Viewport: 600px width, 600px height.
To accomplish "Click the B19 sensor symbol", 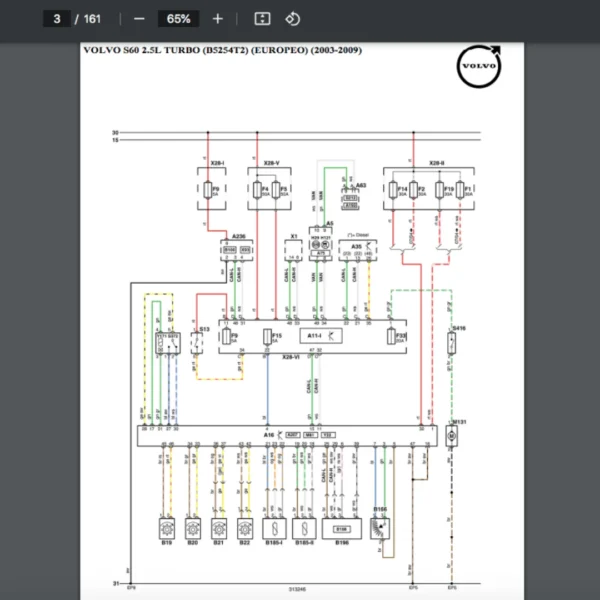I will point(166,528).
